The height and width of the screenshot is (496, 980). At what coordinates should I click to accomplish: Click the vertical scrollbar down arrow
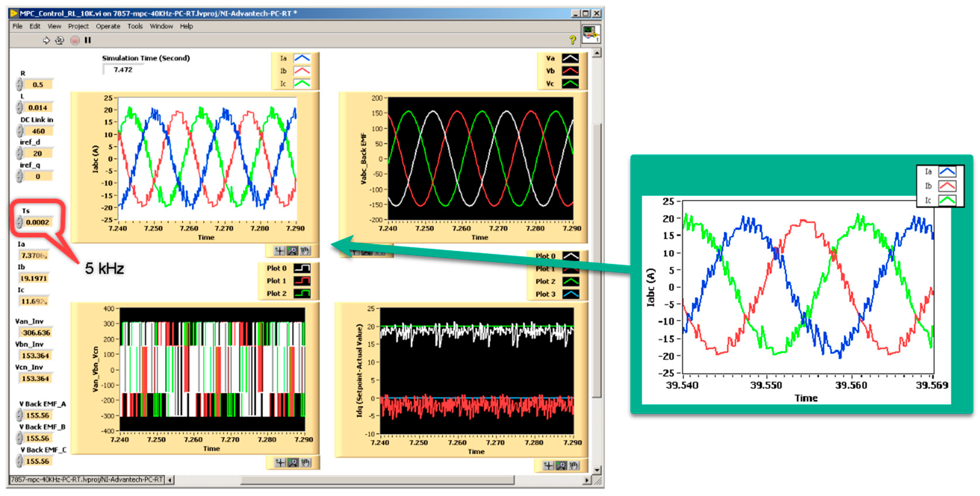pyautogui.click(x=597, y=470)
